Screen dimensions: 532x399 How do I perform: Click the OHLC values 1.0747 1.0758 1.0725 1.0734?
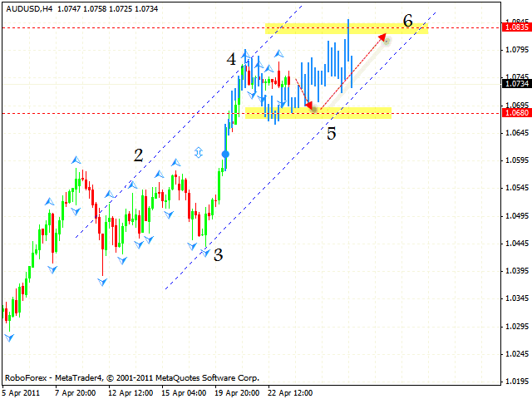(107, 9)
